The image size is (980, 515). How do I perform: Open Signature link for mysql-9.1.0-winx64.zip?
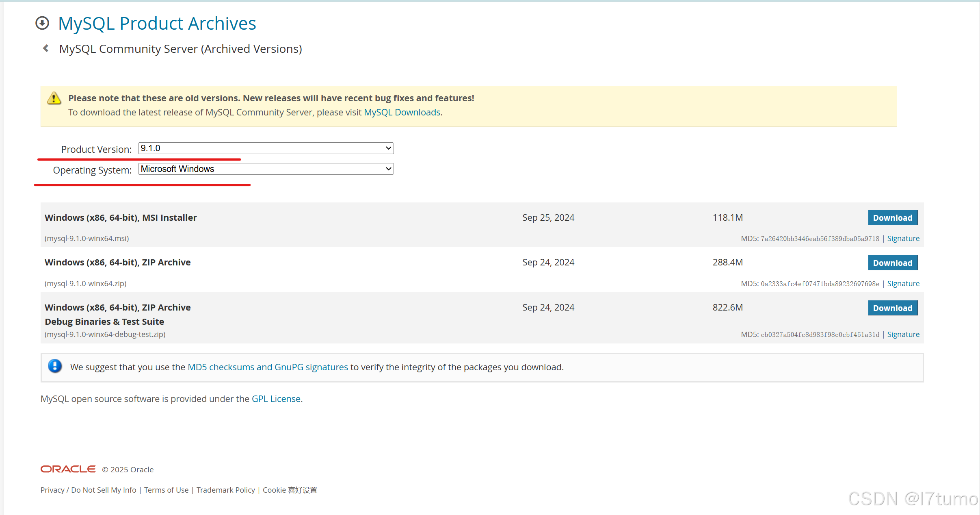[903, 284]
